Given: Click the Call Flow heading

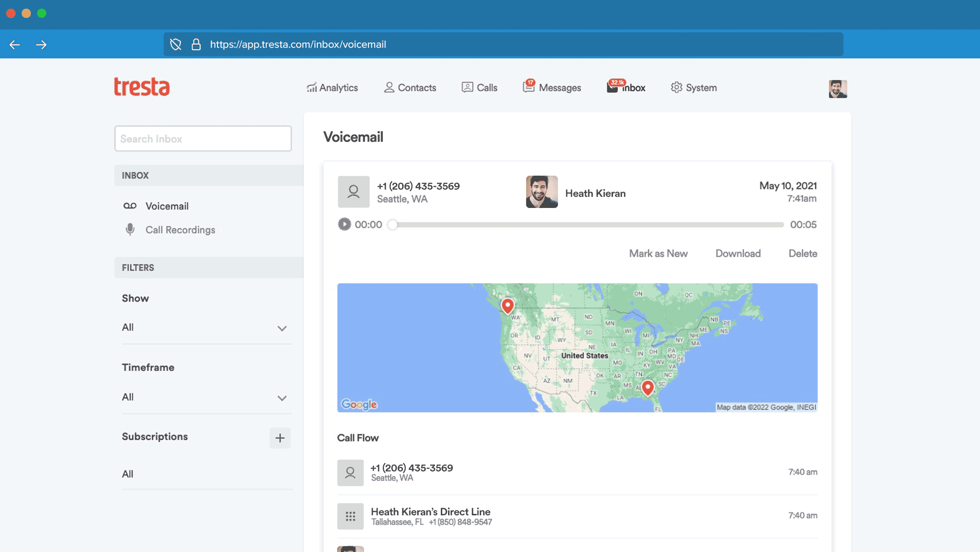Looking at the screenshot, I should point(358,438).
